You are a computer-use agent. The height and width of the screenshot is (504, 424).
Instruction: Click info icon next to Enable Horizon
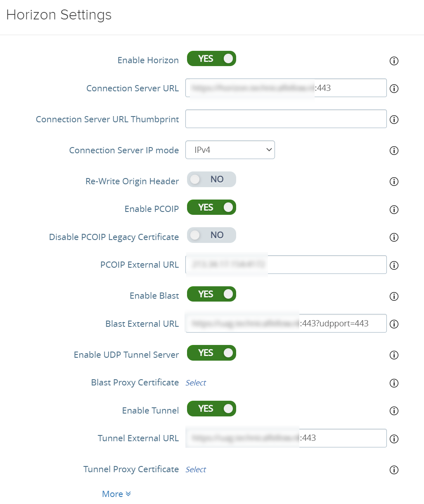(394, 61)
